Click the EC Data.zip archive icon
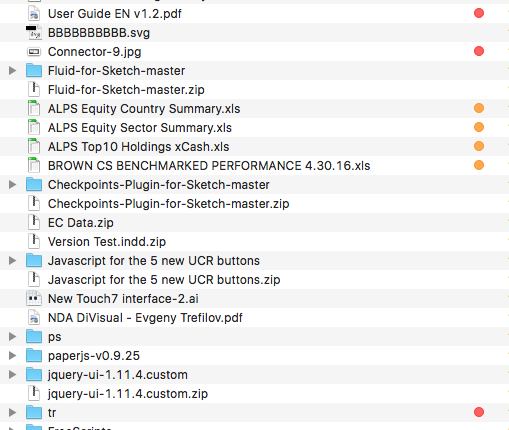509x430 pixels. (34, 223)
